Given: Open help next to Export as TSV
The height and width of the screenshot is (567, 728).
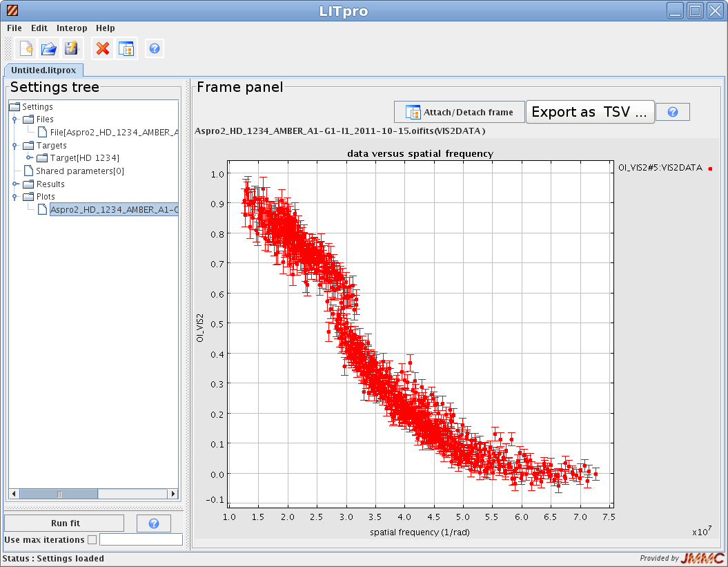Looking at the screenshot, I should click(672, 112).
